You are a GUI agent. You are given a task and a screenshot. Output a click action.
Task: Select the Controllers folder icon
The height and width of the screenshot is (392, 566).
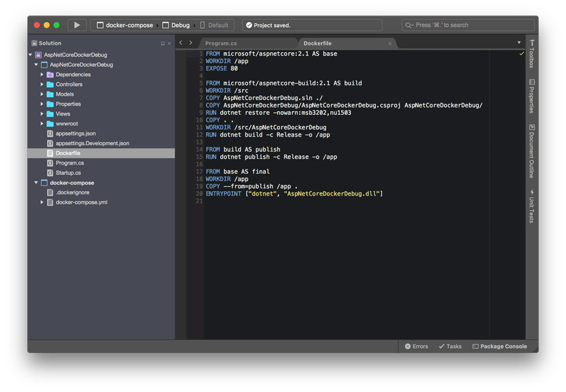[50, 84]
